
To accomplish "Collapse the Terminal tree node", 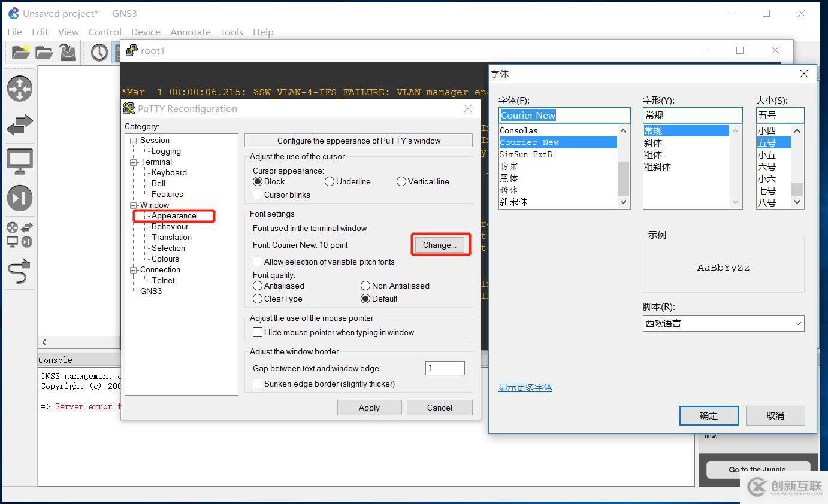I will 134,162.
